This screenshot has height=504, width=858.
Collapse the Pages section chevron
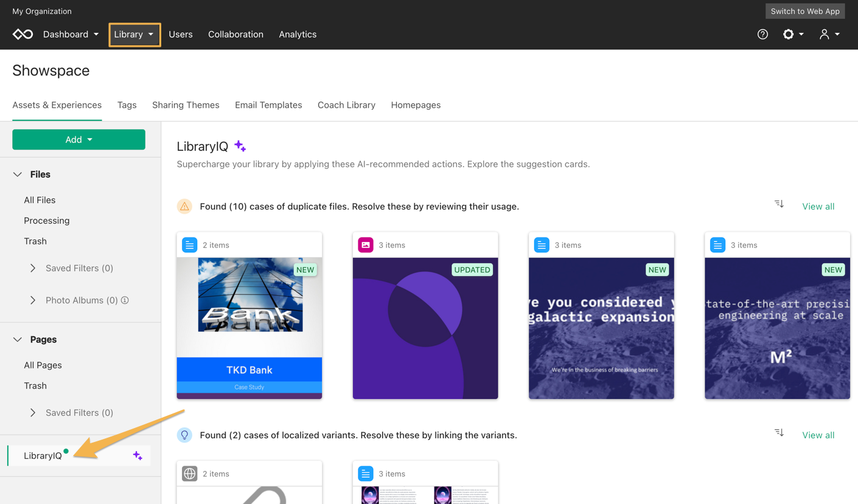[18, 340]
